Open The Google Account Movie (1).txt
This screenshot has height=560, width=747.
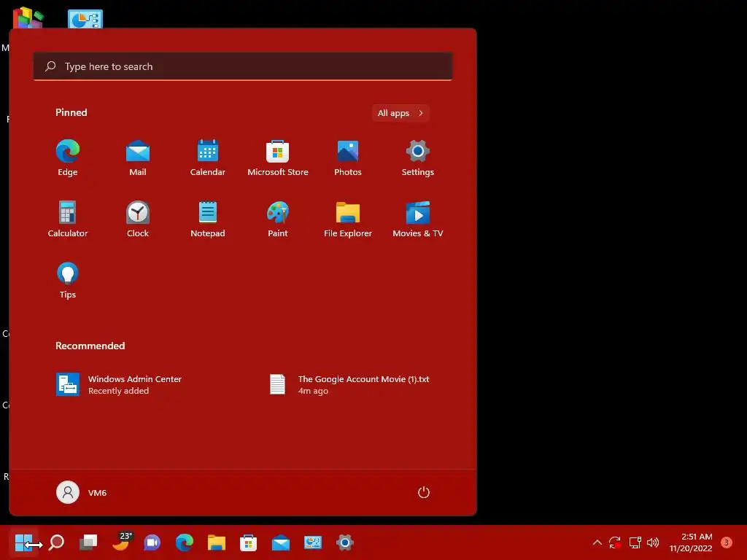(350, 384)
